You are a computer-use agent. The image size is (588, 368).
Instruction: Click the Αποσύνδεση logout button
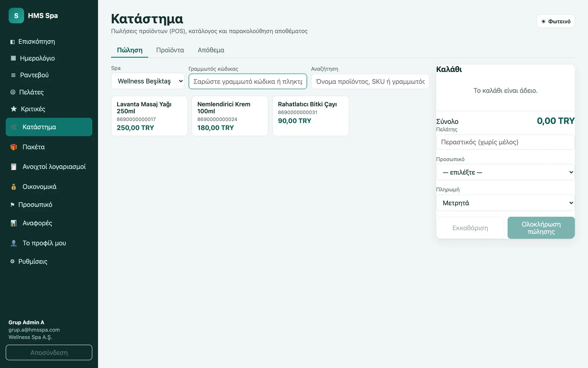pyautogui.click(x=49, y=353)
